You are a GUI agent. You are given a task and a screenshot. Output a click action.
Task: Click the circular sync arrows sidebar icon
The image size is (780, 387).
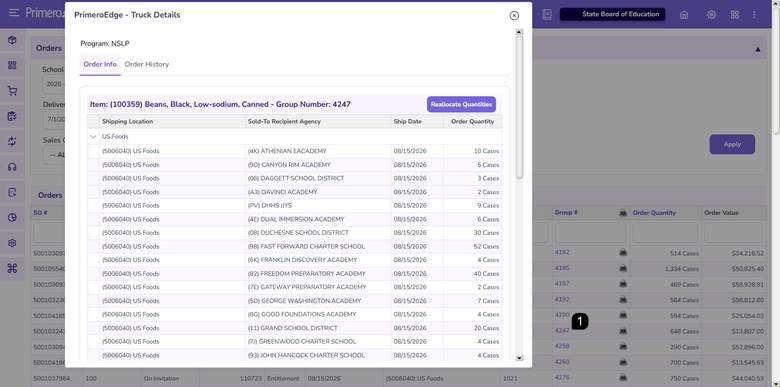[12, 141]
